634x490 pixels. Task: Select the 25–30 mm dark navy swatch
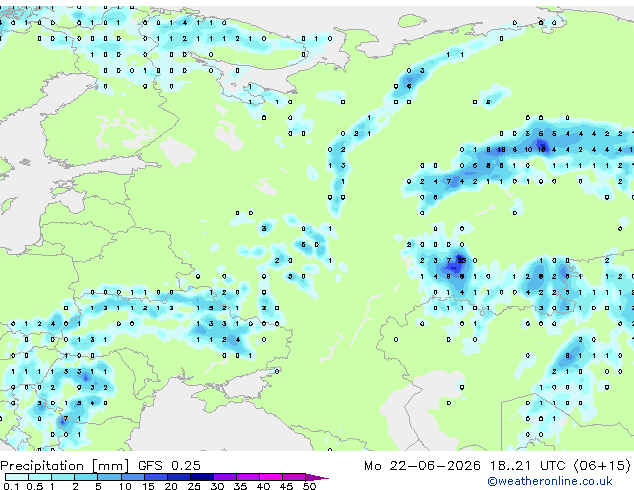tap(202, 477)
